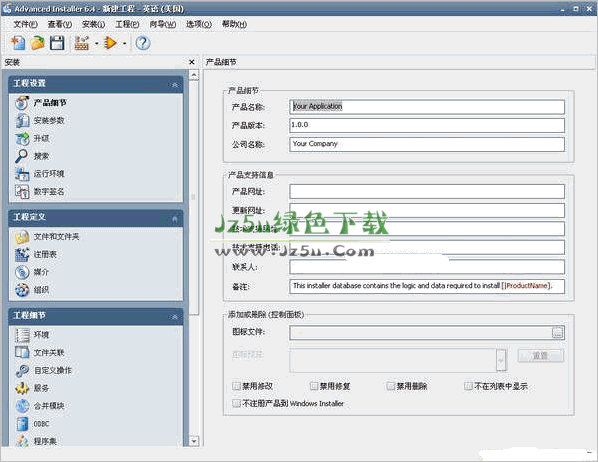
Task: Open the 服务 gears icon
Action: [22, 388]
